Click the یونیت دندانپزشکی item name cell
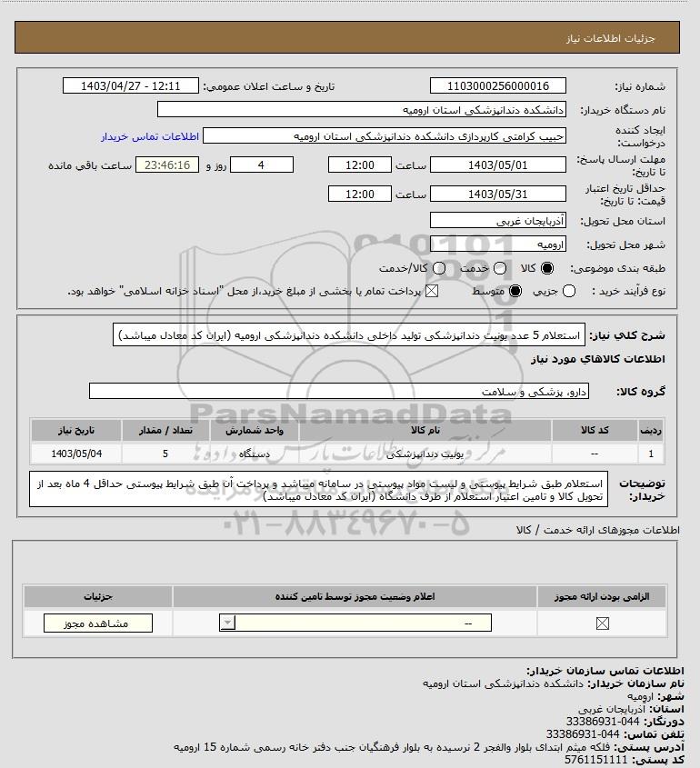The width and height of the screenshot is (700, 768). coord(425,454)
